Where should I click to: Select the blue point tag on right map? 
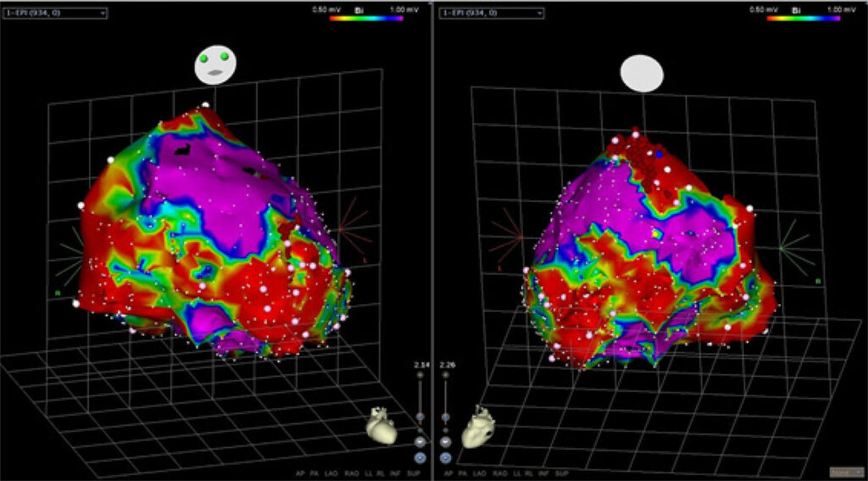[x=659, y=154]
